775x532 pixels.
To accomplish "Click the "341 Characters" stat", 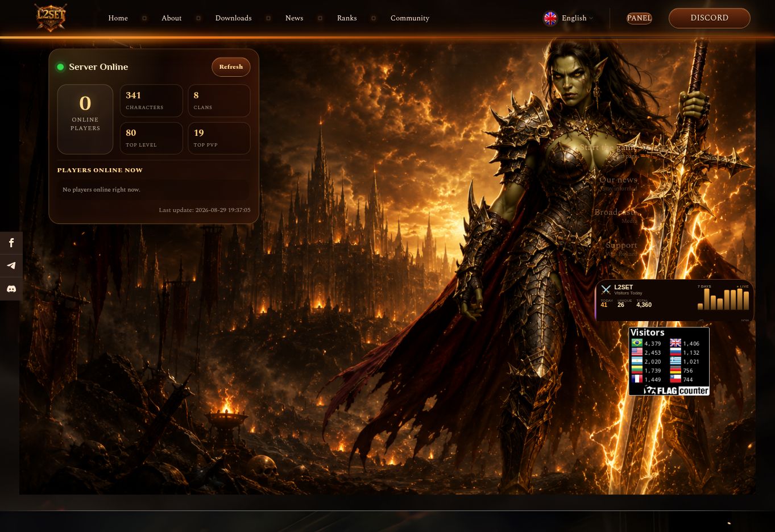I will pyautogui.click(x=151, y=101).
